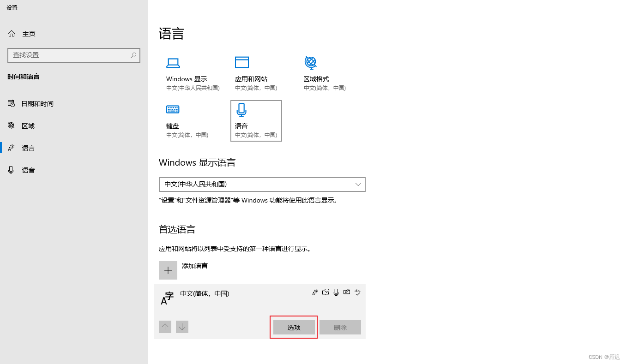Viewport: 627px width, 364px height.
Task: Click the 应用和网站 window icon
Action: pyautogui.click(x=242, y=62)
